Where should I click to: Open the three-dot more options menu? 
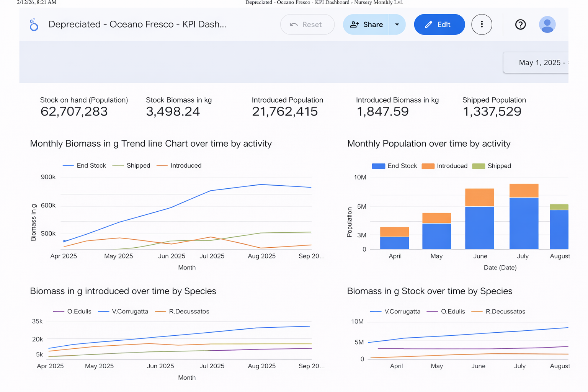click(x=482, y=24)
